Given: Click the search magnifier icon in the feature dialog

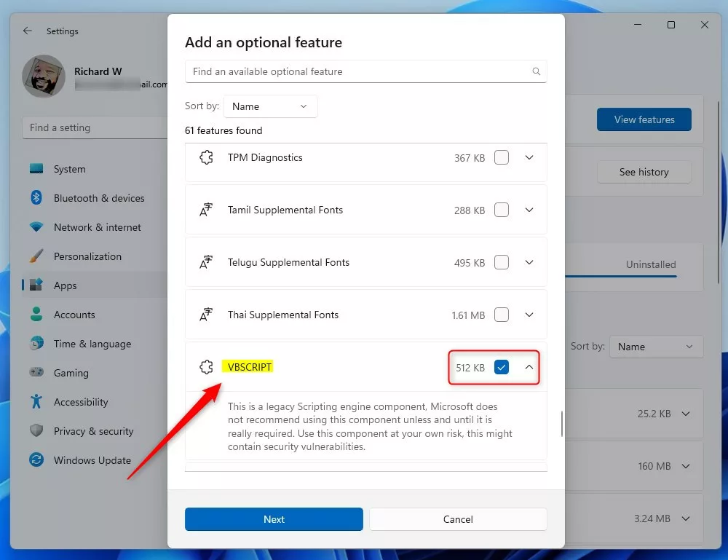Looking at the screenshot, I should 537,71.
